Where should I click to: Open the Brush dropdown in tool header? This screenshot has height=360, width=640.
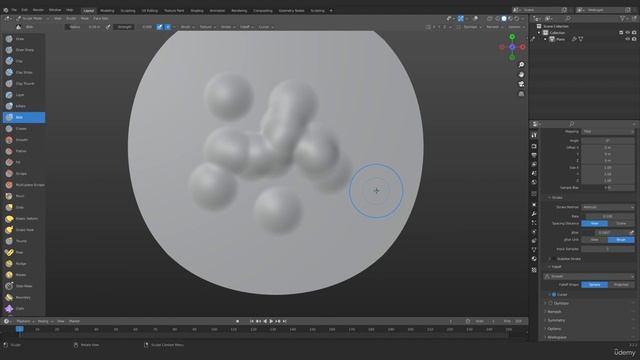pyautogui.click(x=187, y=27)
